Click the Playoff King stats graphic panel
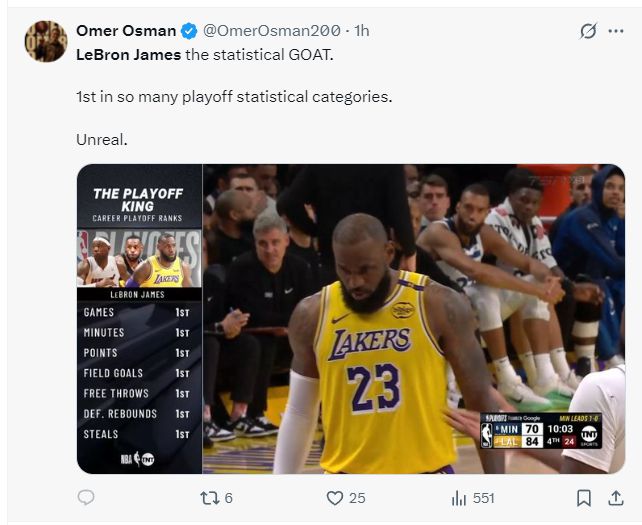This screenshot has width=642, height=525. [139, 318]
